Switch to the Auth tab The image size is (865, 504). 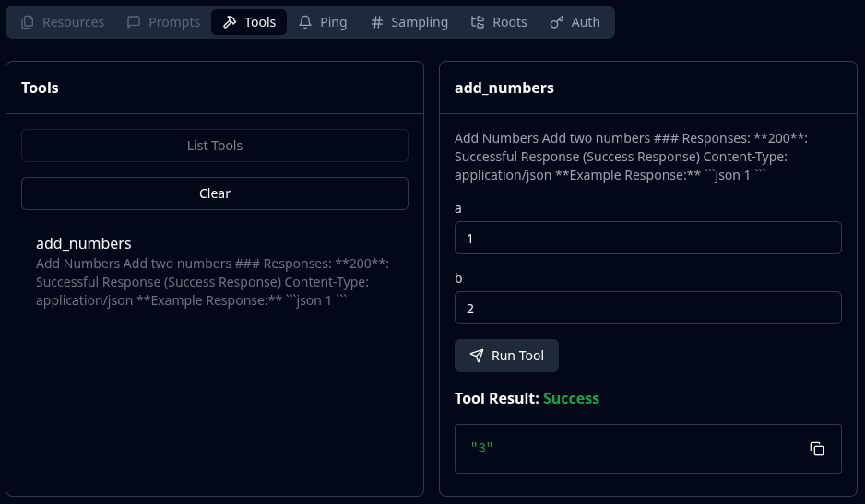[x=575, y=22]
